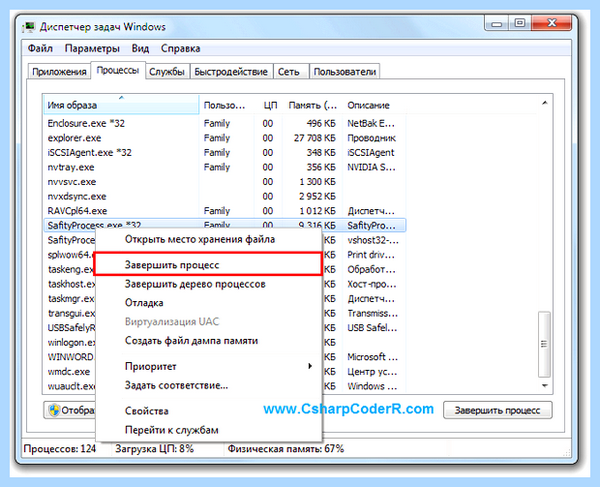The height and width of the screenshot is (487, 600).
Task: Click the USB Safel... description cell
Action: 372,328
